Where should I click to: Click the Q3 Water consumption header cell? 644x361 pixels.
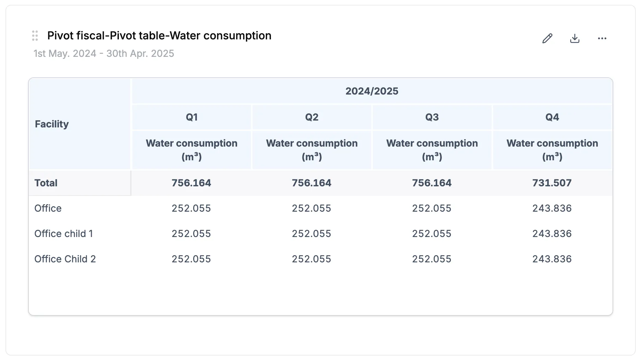coord(432,150)
